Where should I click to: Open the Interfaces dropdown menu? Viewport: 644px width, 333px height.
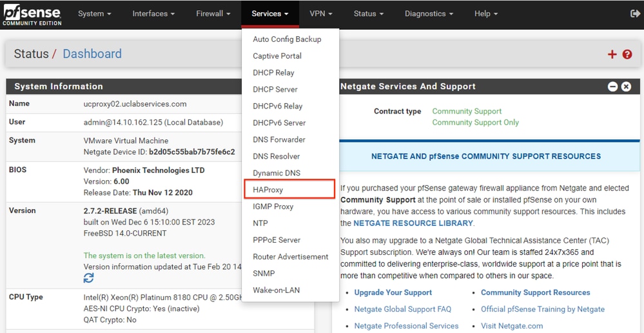(x=153, y=14)
